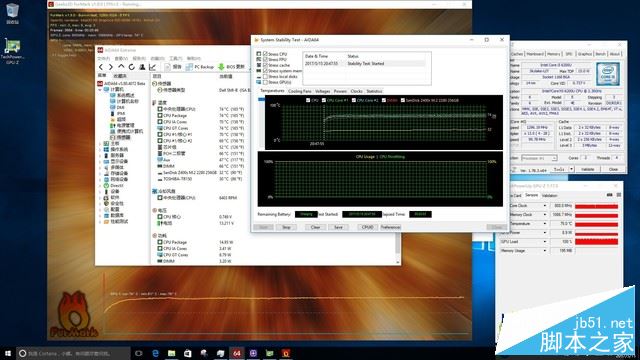This screenshot has width=640, height=360.
Task: Open the GPU-Z hamburger menu icon
Action: click(x=619, y=196)
